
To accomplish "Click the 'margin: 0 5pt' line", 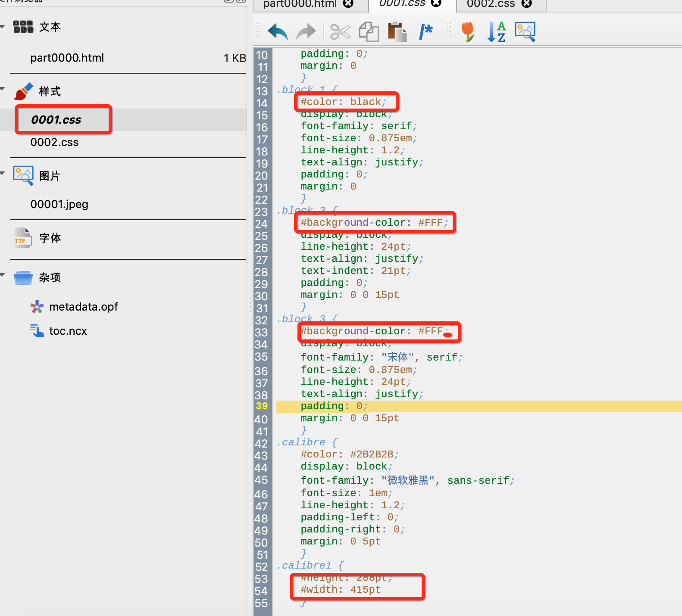I will tap(341, 541).
